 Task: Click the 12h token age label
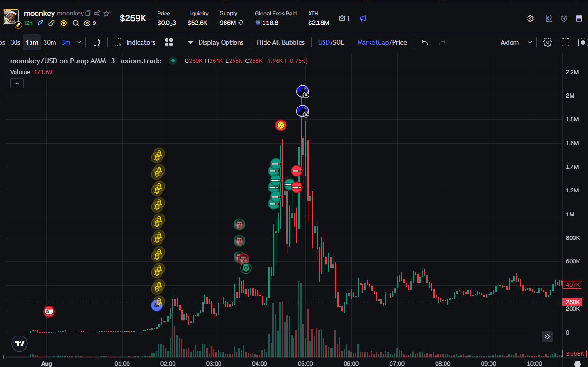(x=28, y=23)
